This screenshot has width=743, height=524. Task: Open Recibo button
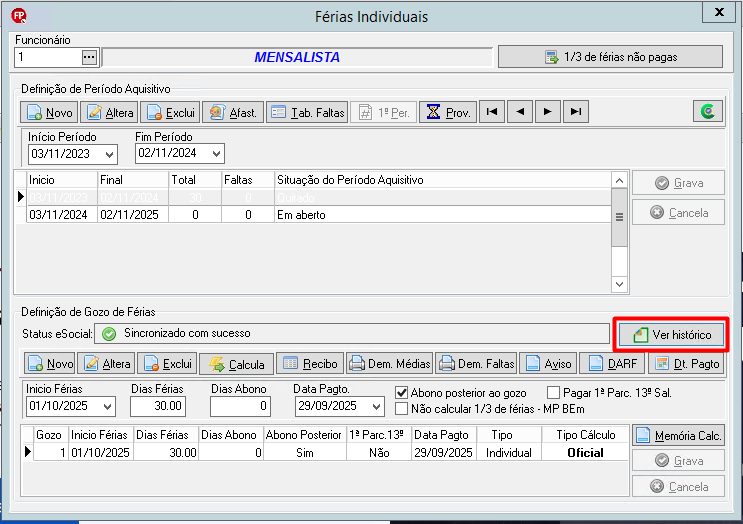(x=310, y=364)
